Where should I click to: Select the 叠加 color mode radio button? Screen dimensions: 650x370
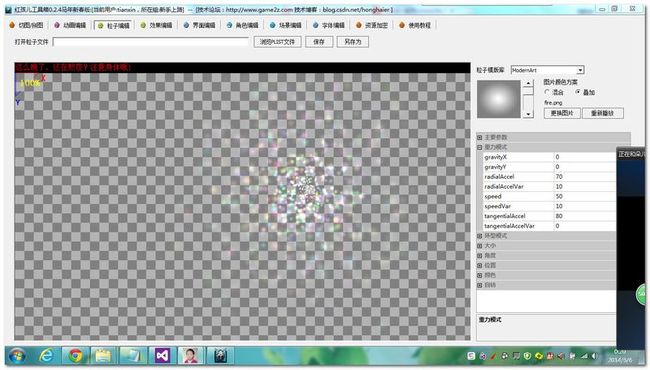tap(578, 92)
